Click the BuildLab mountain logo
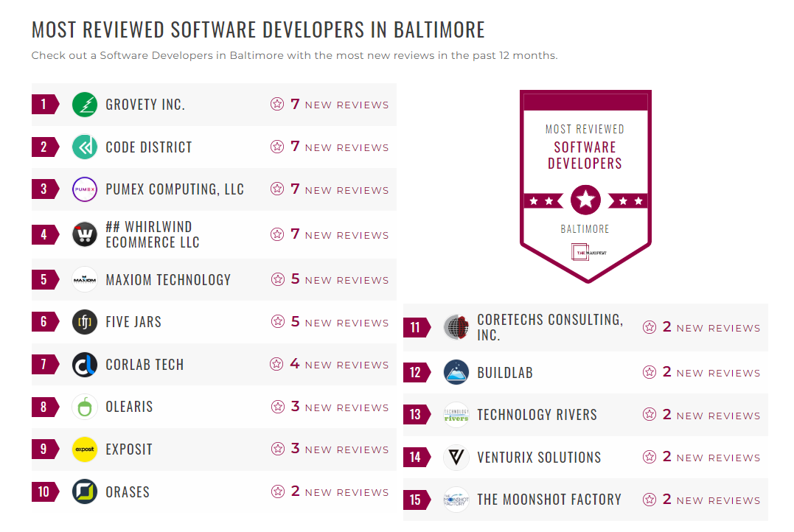The height and width of the screenshot is (532, 794). [456, 372]
